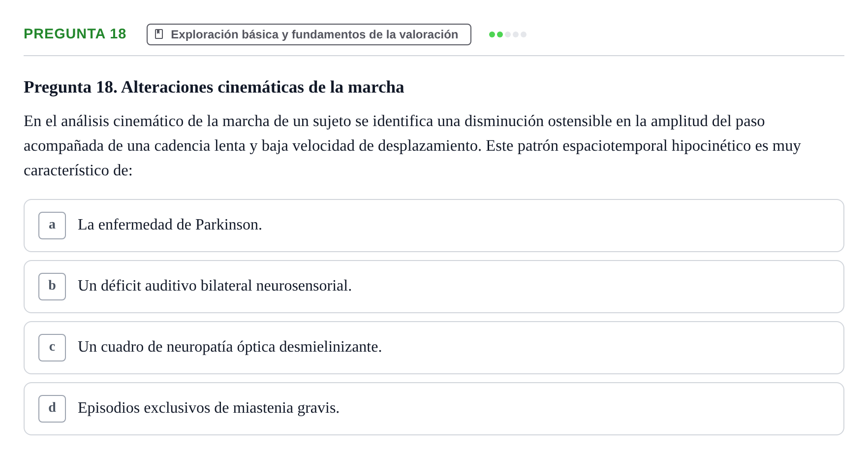
Task: Click the letter a badge
Action: click(52, 226)
